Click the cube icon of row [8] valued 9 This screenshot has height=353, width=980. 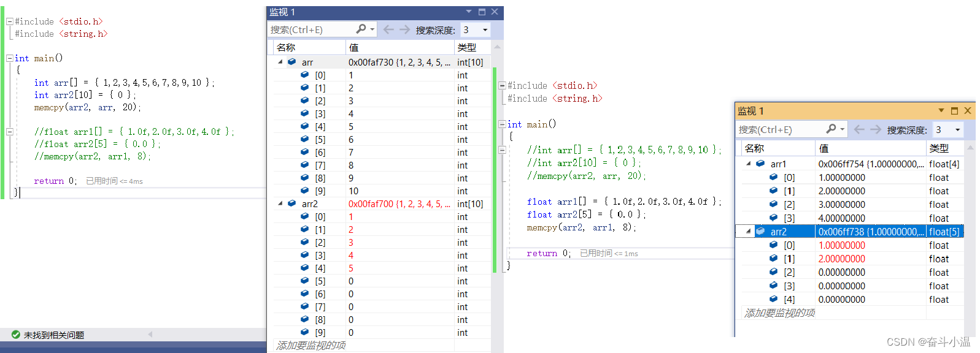click(x=304, y=178)
